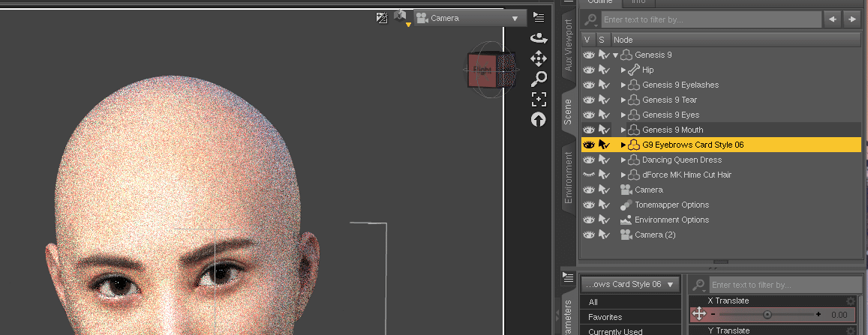This screenshot has height=335, width=868.
Task: Open the X Translate gear settings icon
Action: pos(850,301)
